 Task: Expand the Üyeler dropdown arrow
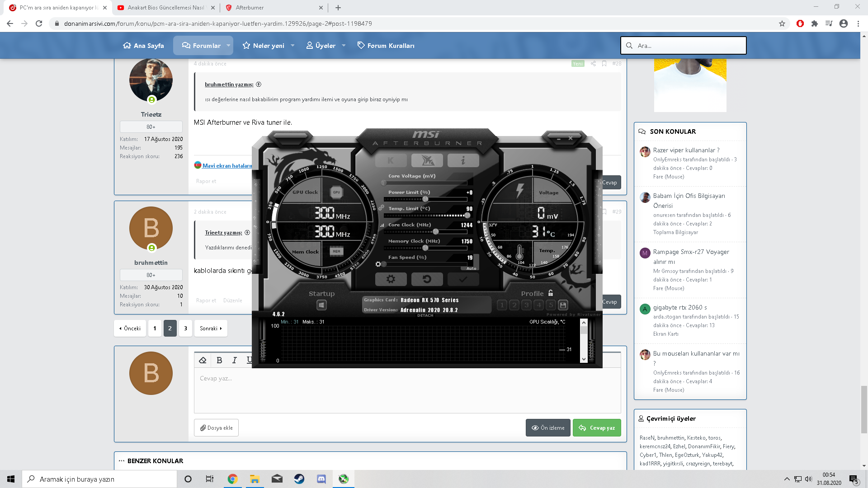tap(344, 46)
